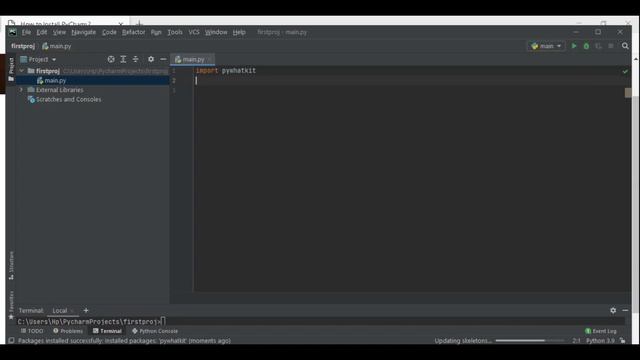Hide the Project tool window

tap(163, 59)
